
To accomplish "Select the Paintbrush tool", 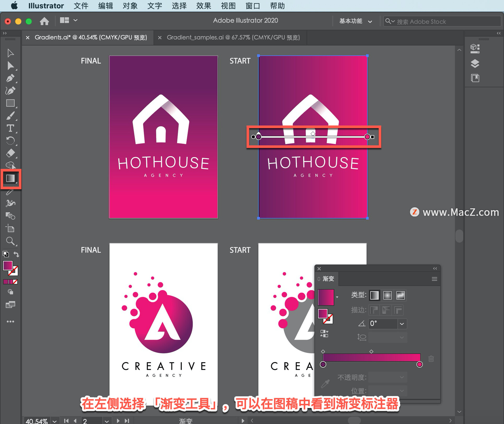I will pyautogui.click(x=10, y=116).
